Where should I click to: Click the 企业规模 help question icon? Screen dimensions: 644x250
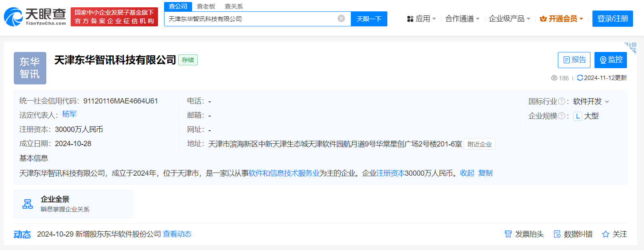pyautogui.click(x=562, y=116)
